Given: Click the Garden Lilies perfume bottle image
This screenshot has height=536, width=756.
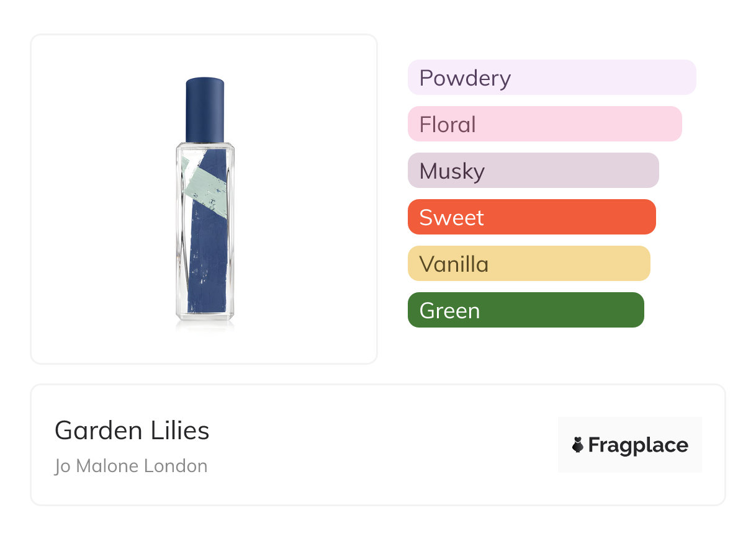Looking at the screenshot, I should (x=205, y=205).
